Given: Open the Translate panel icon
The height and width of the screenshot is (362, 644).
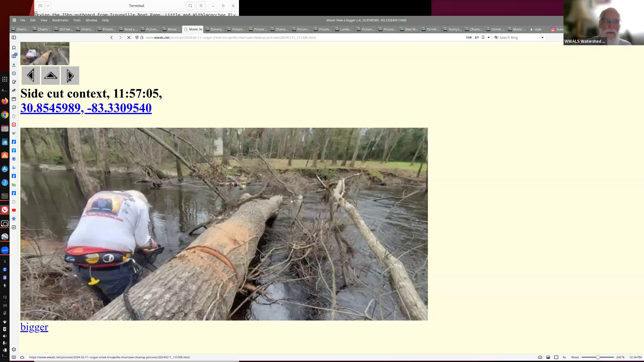Looking at the screenshot, I should coord(14,90).
